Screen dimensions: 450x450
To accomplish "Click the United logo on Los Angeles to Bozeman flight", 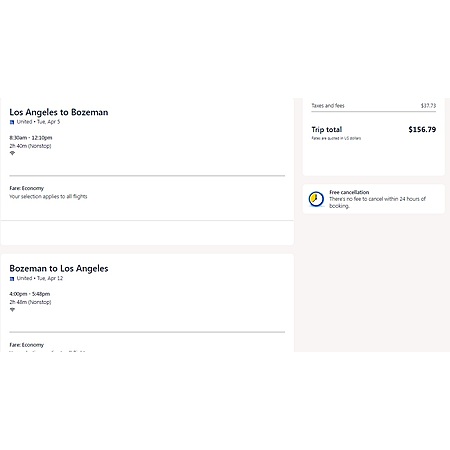I will coord(12,122).
